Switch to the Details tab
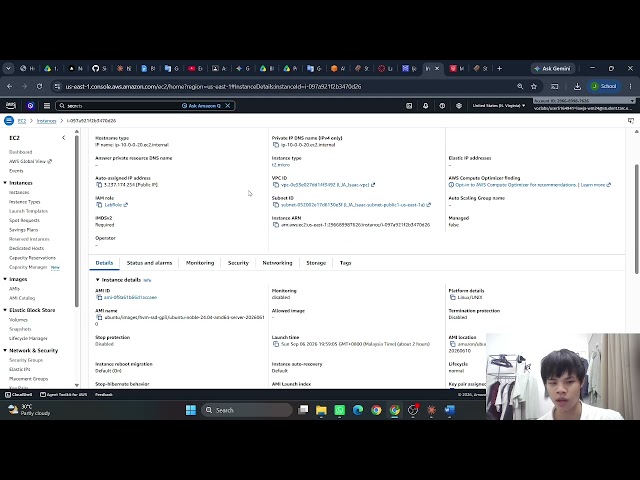The height and width of the screenshot is (480, 640). click(104, 263)
